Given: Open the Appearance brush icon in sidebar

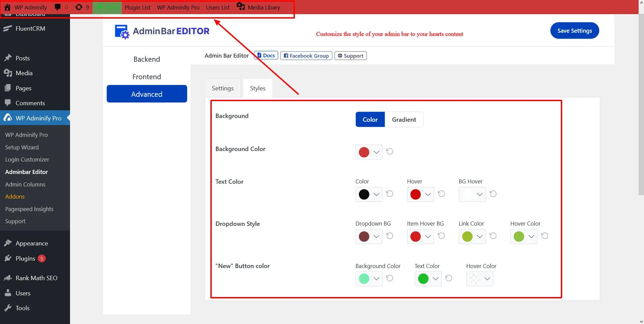Looking at the screenshot, I should coord(8,243).
